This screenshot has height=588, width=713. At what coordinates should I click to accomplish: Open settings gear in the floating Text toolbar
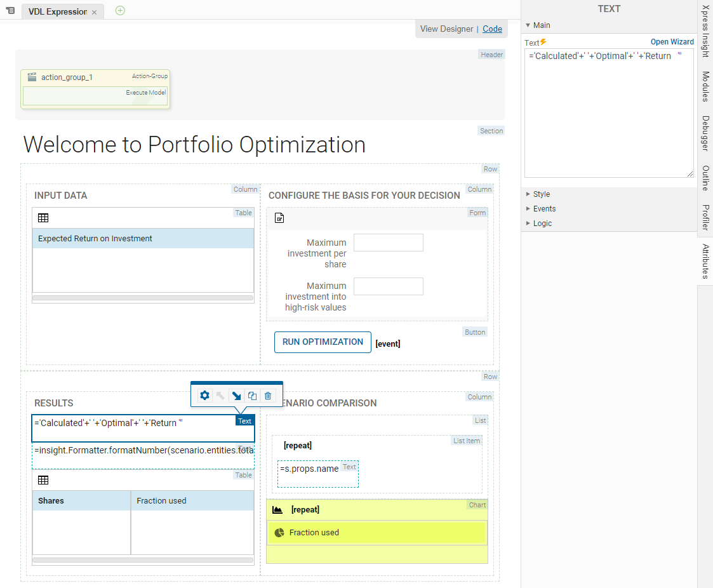(204, 396)
